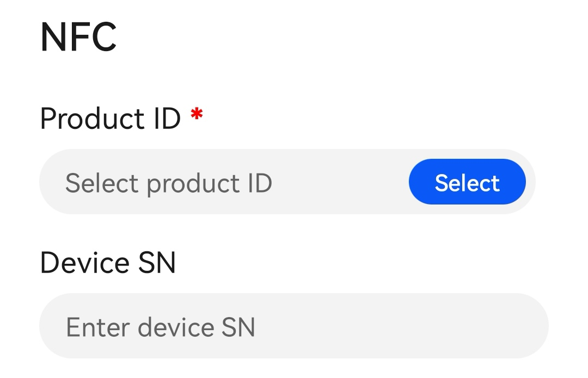
Task: Open the Select product ID field
Action: pos(287,182)
